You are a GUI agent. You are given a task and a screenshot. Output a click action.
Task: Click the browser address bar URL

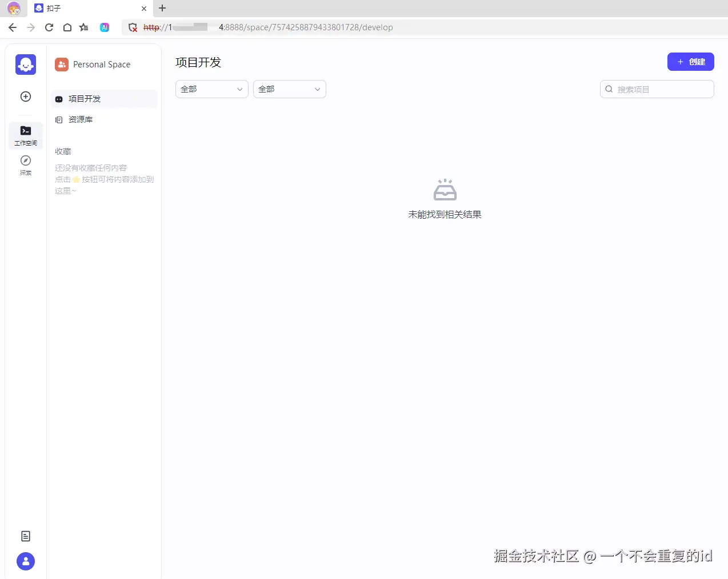click(x=268, y=27)
